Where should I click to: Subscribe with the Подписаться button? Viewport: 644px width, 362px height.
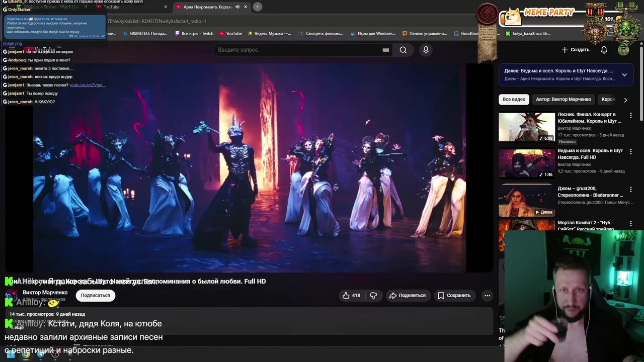click(x=96, y=296)
